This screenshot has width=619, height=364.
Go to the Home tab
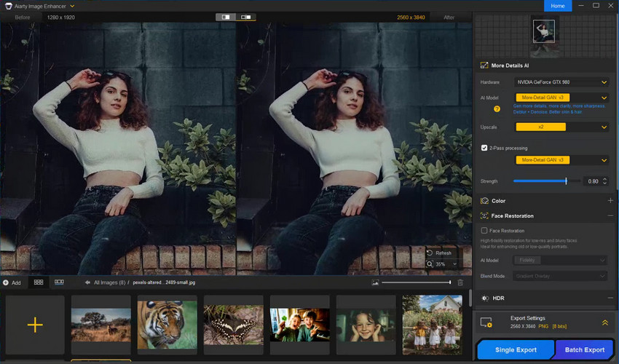point(558,6)
